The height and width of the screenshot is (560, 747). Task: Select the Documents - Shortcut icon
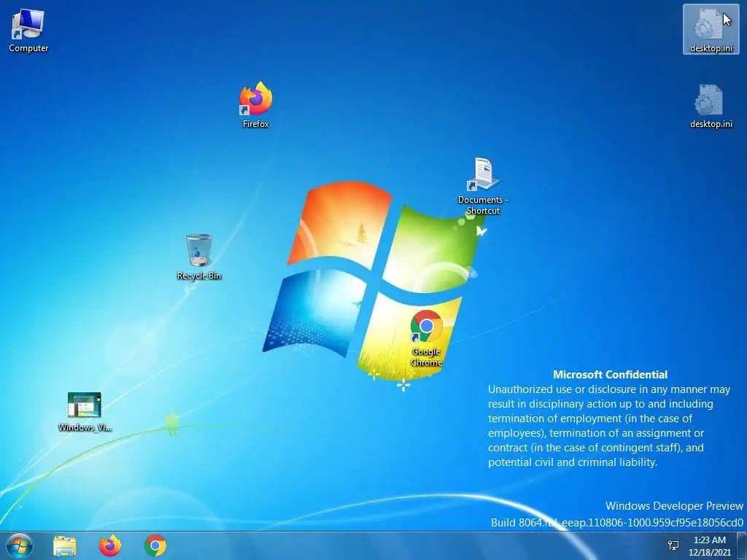(x=483, y=187)
